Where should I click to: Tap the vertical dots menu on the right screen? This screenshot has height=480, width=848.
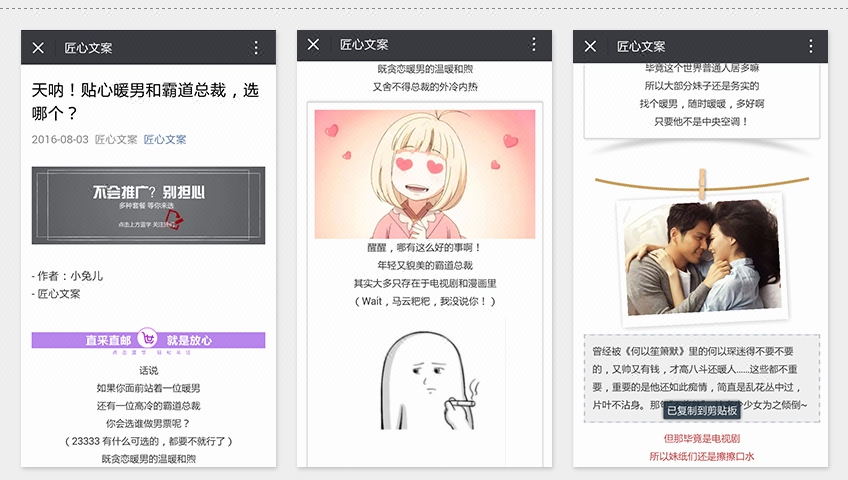click(x=809, y=47)
